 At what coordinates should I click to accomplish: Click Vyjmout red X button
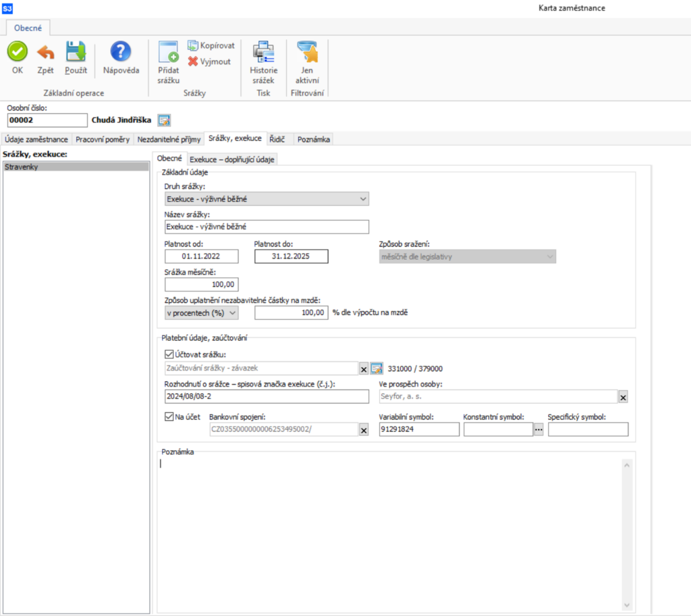(209, 61)
